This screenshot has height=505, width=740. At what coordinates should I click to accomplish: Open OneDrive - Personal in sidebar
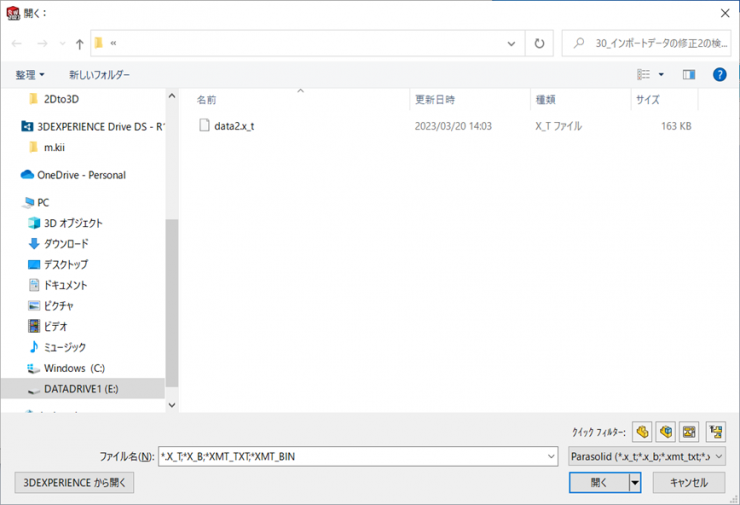click(x=80, y=175)
